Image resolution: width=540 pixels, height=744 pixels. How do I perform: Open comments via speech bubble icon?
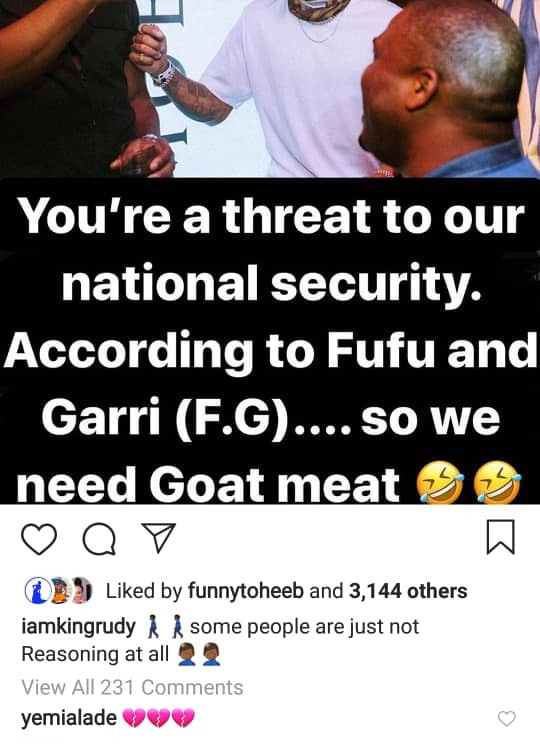(x=99, y=539)
